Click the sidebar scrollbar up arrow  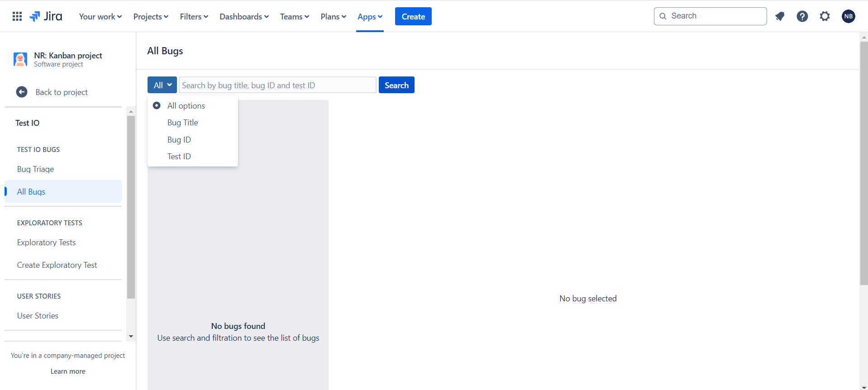[131, 111]
